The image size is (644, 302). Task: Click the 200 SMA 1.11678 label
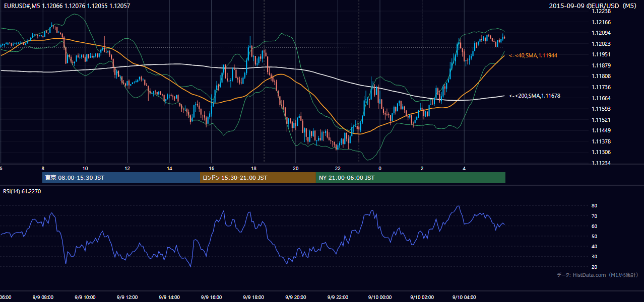click(535, 96)
